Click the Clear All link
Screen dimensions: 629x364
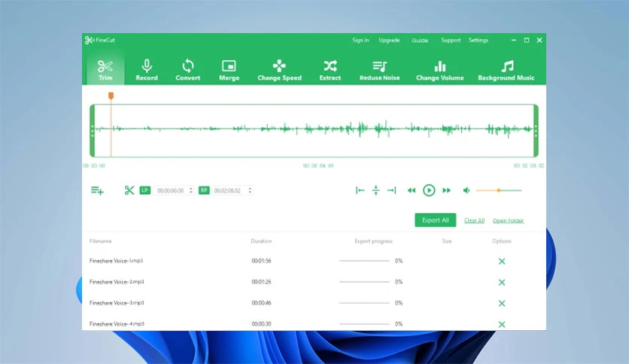[474, 220]
